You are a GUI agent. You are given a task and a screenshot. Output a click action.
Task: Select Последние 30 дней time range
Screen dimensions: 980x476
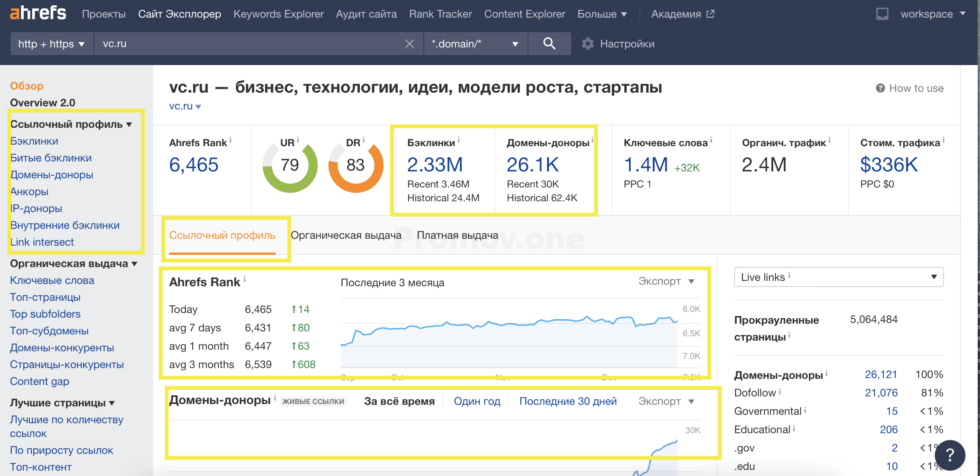568,401
